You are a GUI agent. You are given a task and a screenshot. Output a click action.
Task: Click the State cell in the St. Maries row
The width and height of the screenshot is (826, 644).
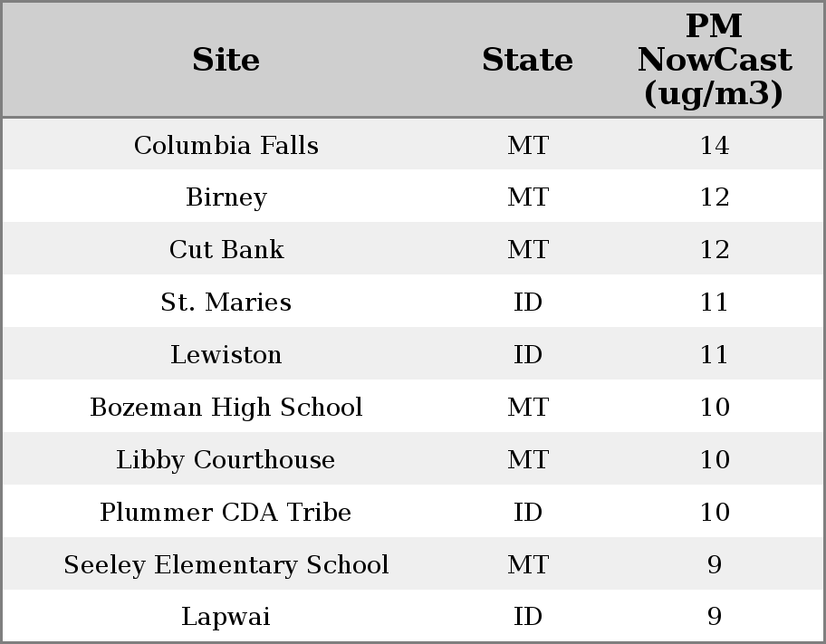coord(527,303)
